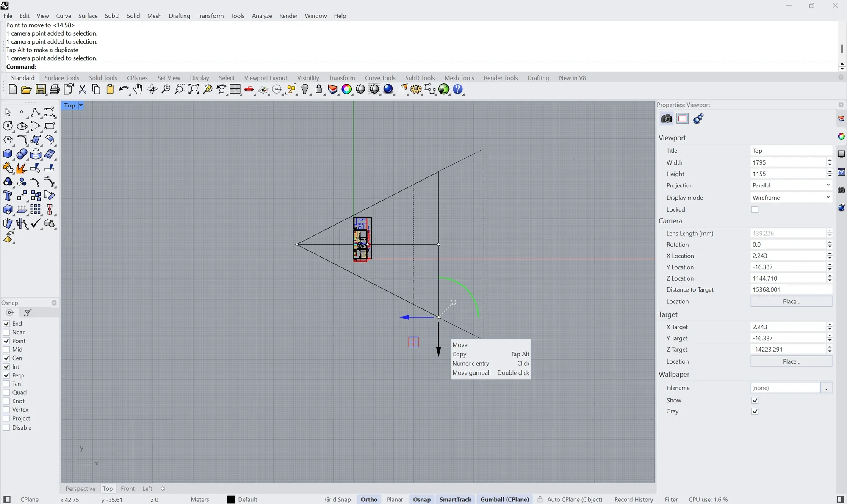The image size is (847, 504).
Task: Open the Display mode dropdown
Action: (791, 198)
